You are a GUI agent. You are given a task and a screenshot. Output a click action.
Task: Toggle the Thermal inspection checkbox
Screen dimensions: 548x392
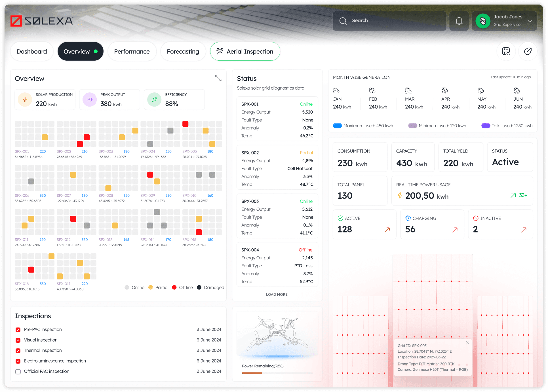(x=18, y=351)
